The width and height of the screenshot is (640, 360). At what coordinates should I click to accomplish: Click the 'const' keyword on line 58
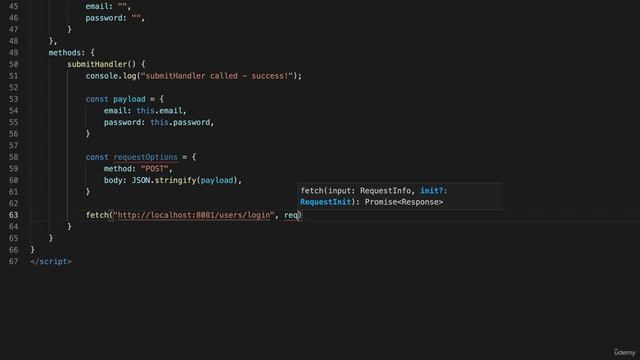pos(97,157)
